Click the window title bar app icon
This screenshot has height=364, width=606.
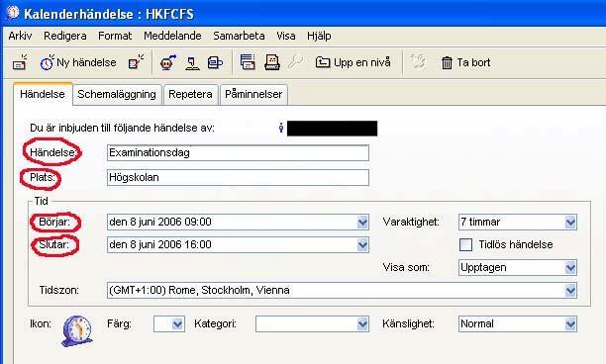(12, 12)
